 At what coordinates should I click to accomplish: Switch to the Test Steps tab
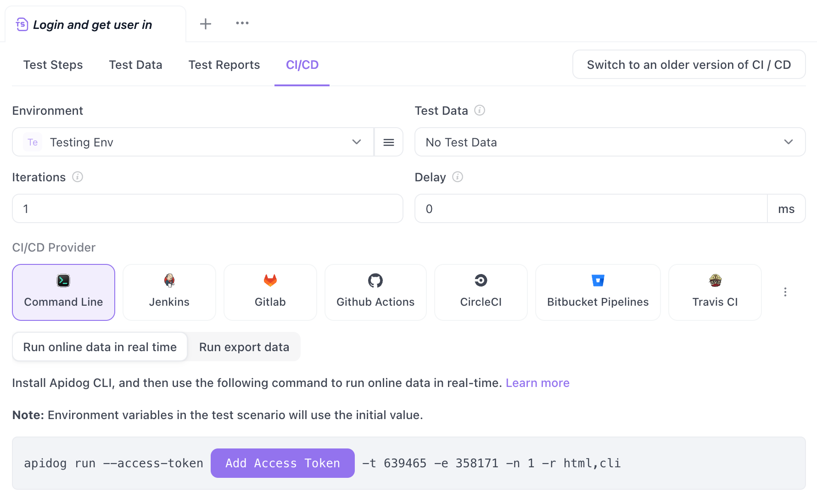click(x=53, y=65)
